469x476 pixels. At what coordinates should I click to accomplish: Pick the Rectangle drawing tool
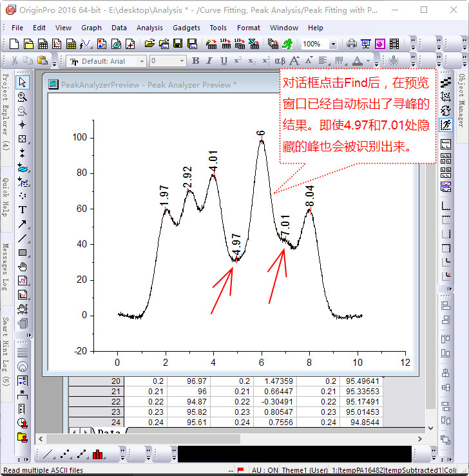coord(23,252)
